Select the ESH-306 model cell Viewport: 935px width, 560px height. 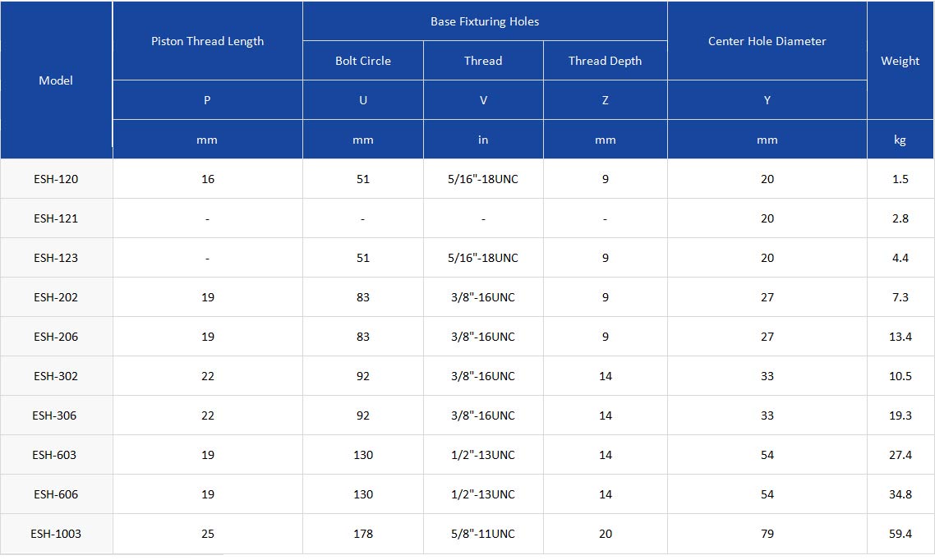click(56, 415)
